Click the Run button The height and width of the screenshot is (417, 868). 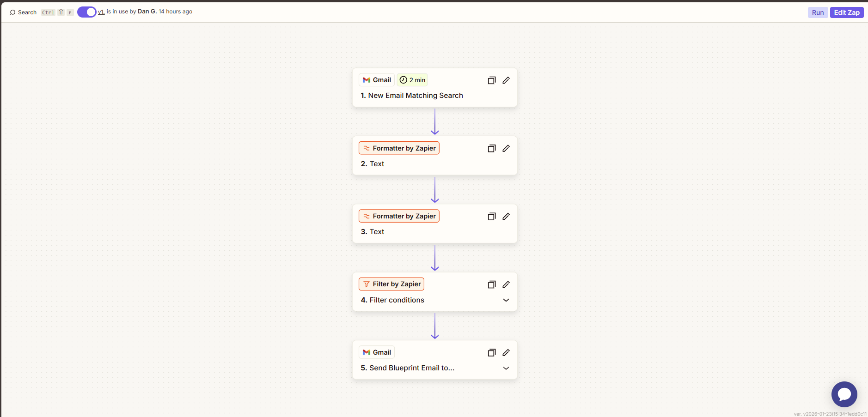[x=818, y=12]
